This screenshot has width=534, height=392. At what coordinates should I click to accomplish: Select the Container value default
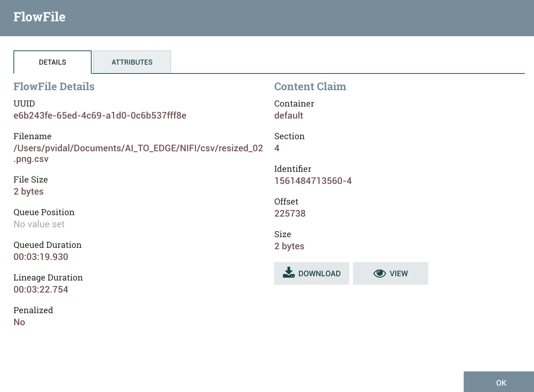pyautogui.click(x=288, y=115)
